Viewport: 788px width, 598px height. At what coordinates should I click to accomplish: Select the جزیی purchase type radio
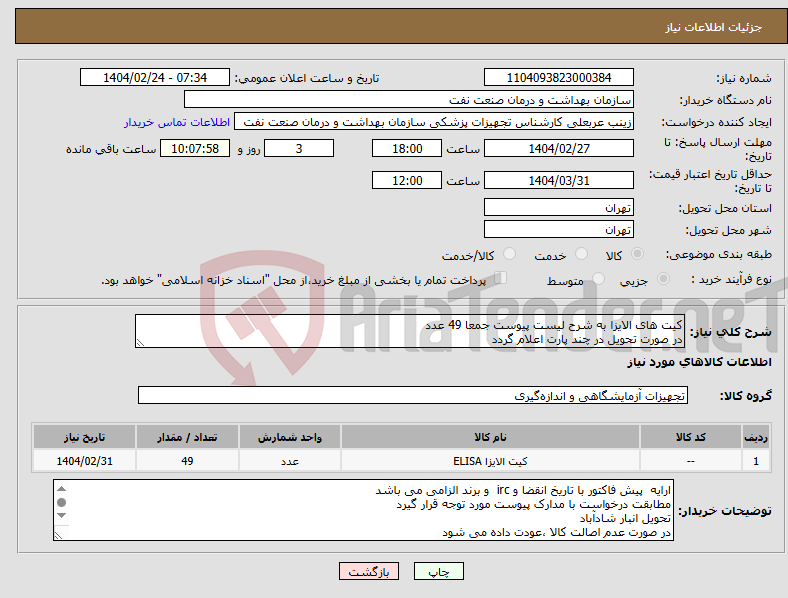pos(663,278)
